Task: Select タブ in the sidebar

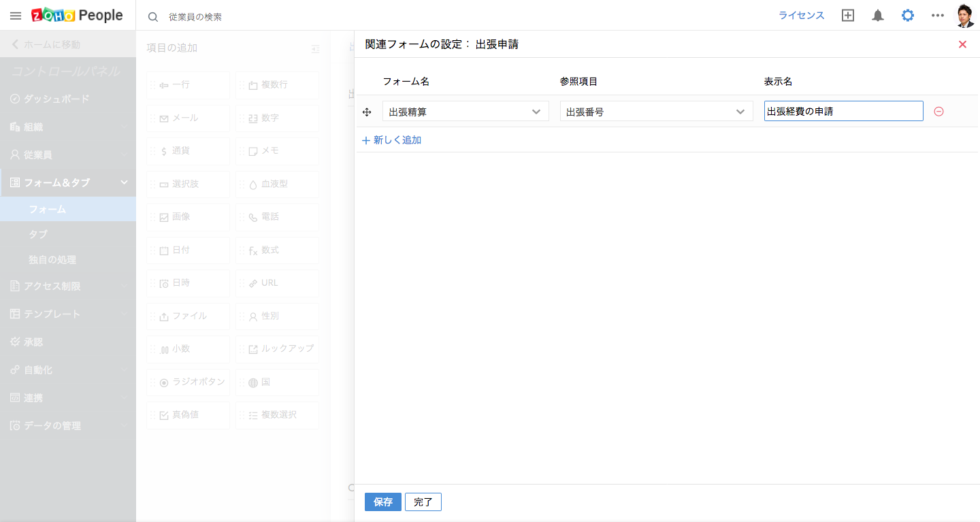Action: point(38,234)
